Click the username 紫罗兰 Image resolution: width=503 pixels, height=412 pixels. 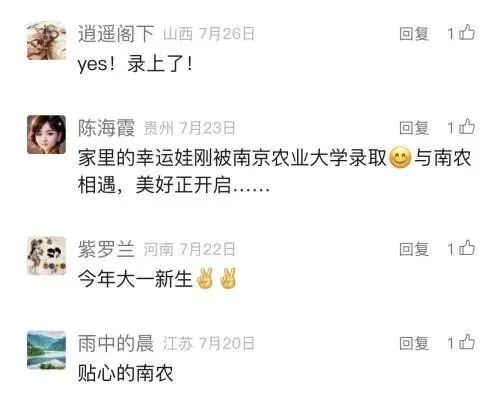(106, 249)
